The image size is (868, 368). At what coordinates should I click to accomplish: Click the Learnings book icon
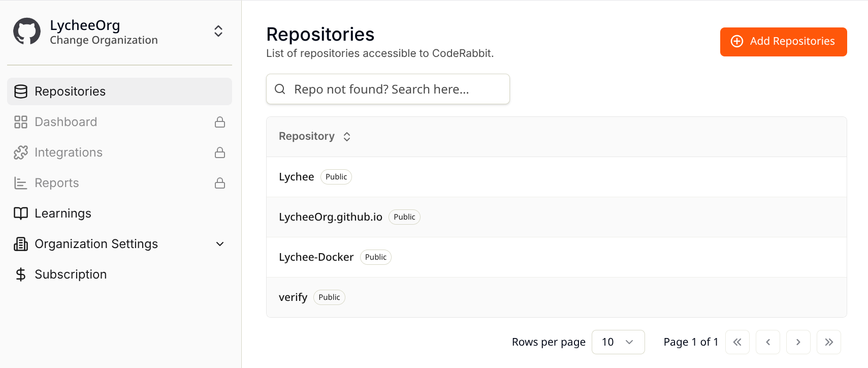tap(21, 213)
